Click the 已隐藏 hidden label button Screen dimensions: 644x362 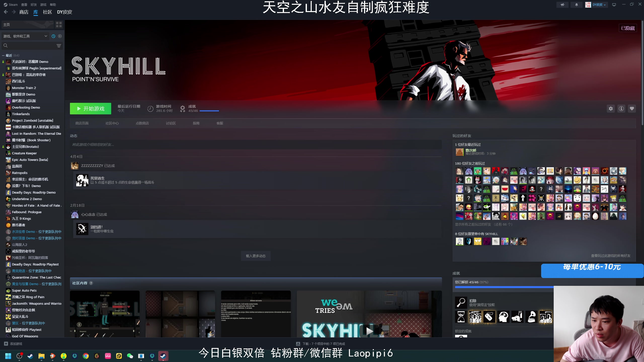click(628, 28)
